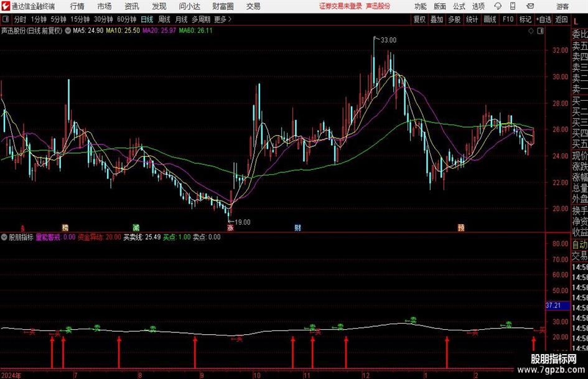Toggle the side panel icon beside the diamond

540,31
